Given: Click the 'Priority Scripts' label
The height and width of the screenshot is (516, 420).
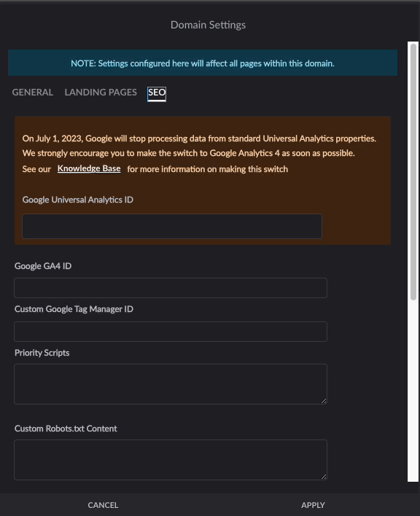Looking at the screenshot, I should (x=42, y=353).
